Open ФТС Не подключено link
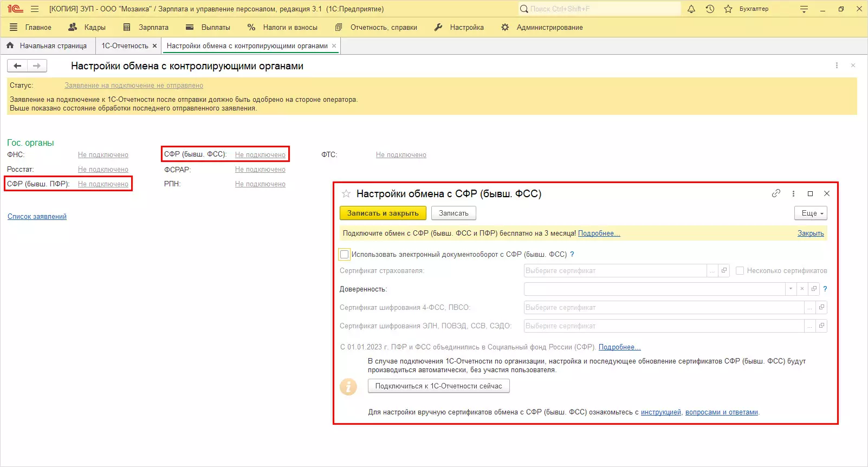This screenshot has height=467, width=868. 401,155
